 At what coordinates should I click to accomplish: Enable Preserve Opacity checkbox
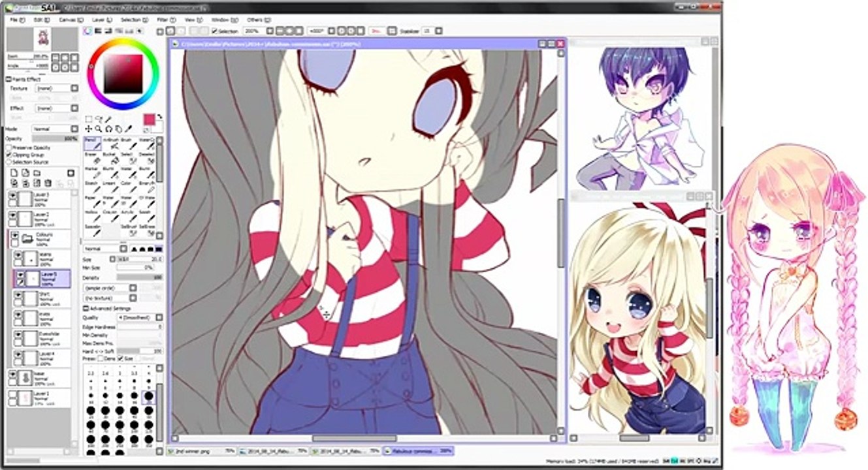click(x=9, y=148)
